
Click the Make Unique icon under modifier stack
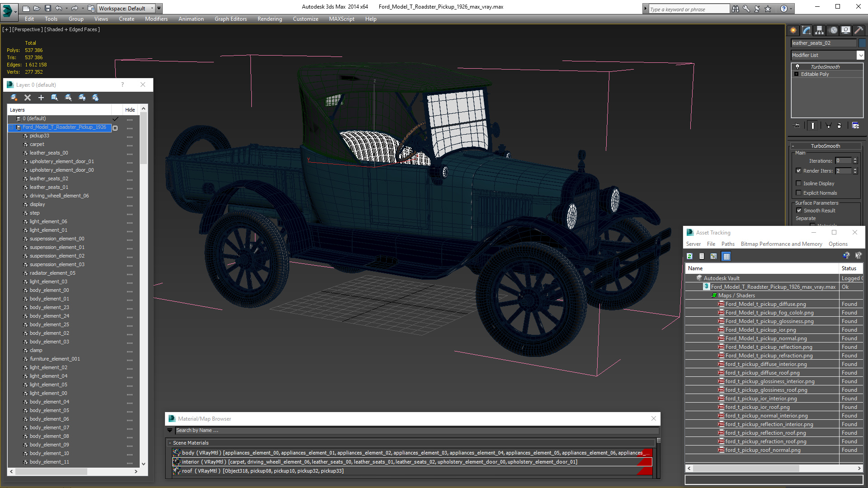tap(828, 126)
